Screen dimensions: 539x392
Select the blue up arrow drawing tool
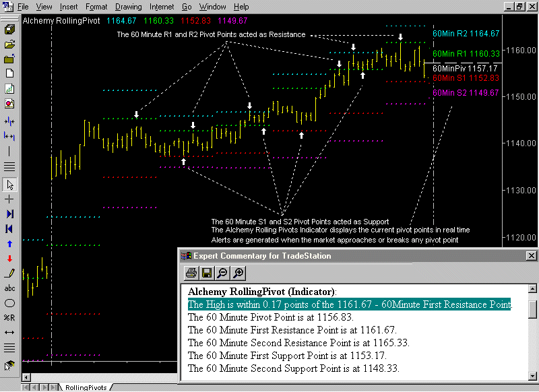tap(9, 244)
